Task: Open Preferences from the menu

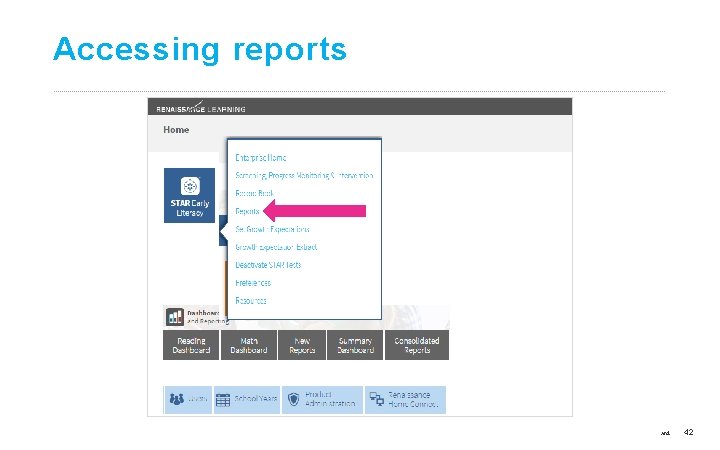Action: tap(253, 283)
